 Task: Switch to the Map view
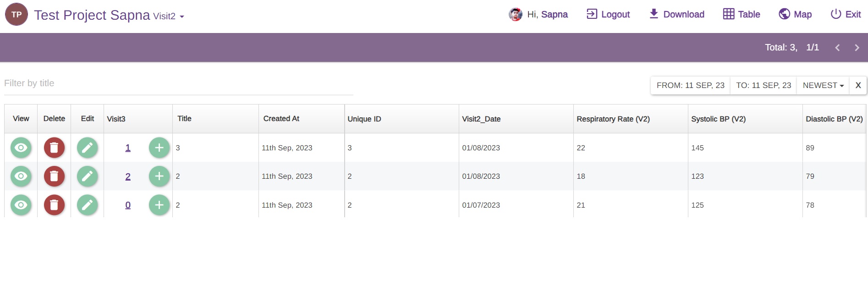tap(795, 15)
